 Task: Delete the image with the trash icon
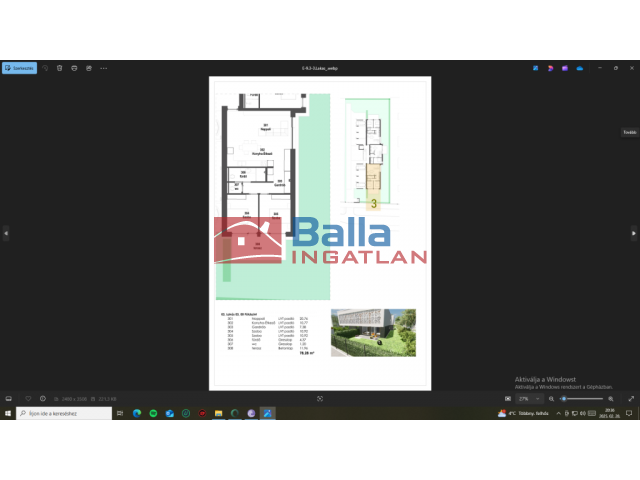coord(60,68)
